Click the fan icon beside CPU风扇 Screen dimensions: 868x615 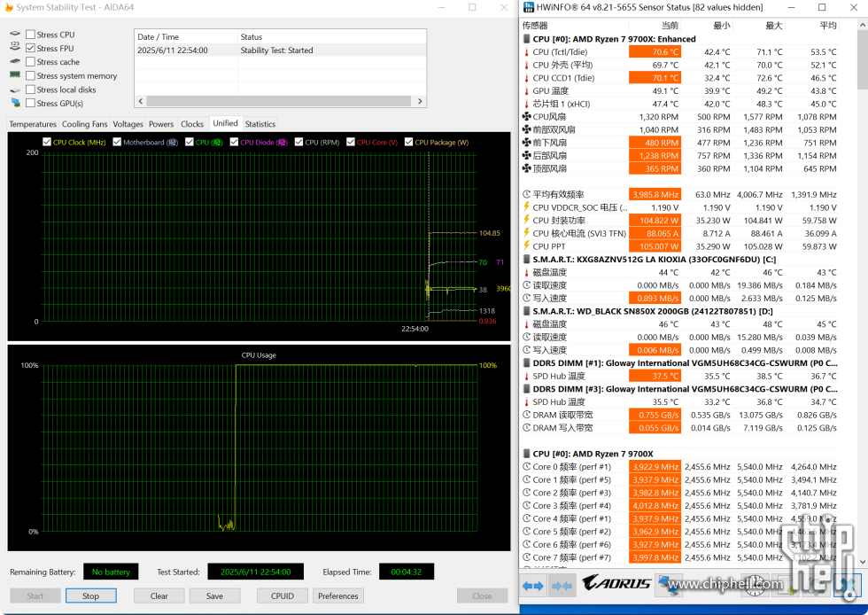coord(526,117)
